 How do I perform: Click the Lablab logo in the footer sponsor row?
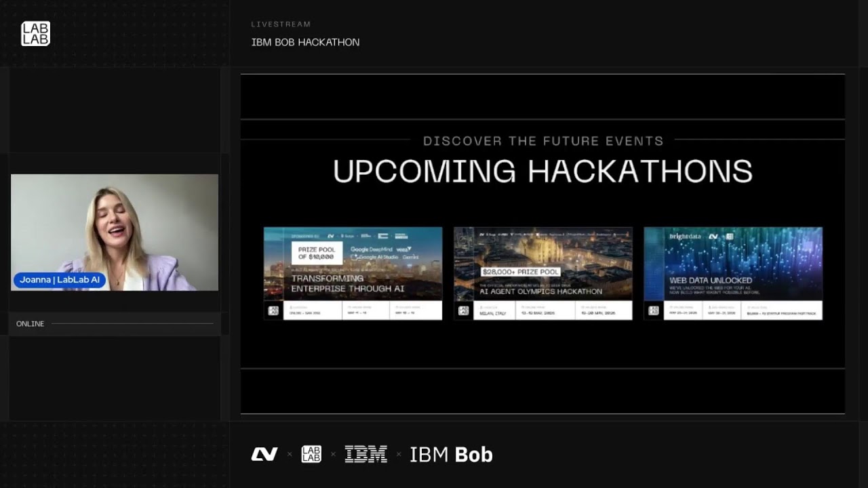(x=311, y=454)
